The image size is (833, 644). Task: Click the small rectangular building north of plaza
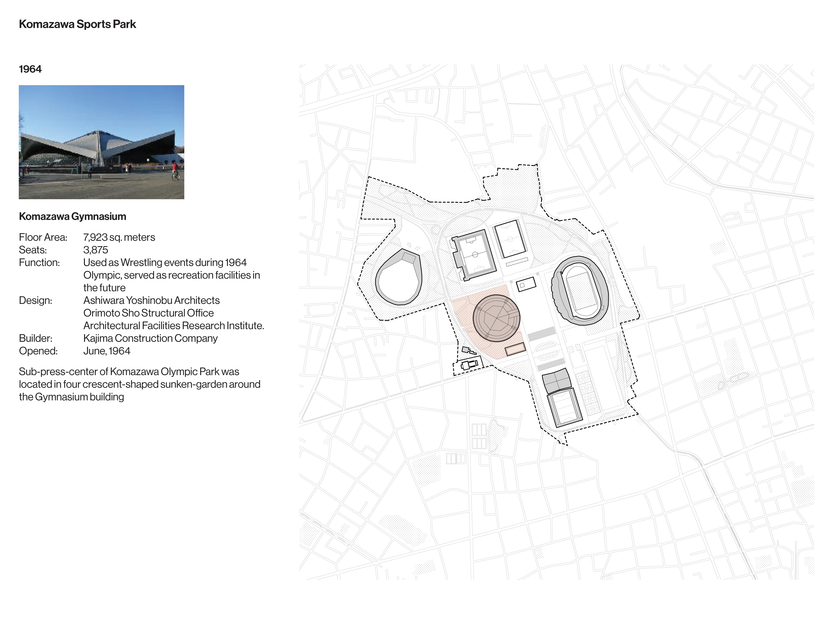click(526, 285)
